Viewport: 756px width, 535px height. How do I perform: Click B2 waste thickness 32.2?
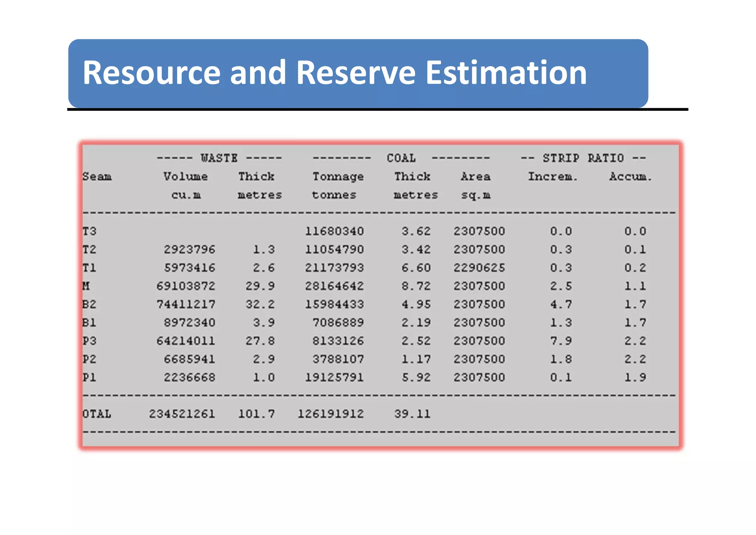click(260, 304)
